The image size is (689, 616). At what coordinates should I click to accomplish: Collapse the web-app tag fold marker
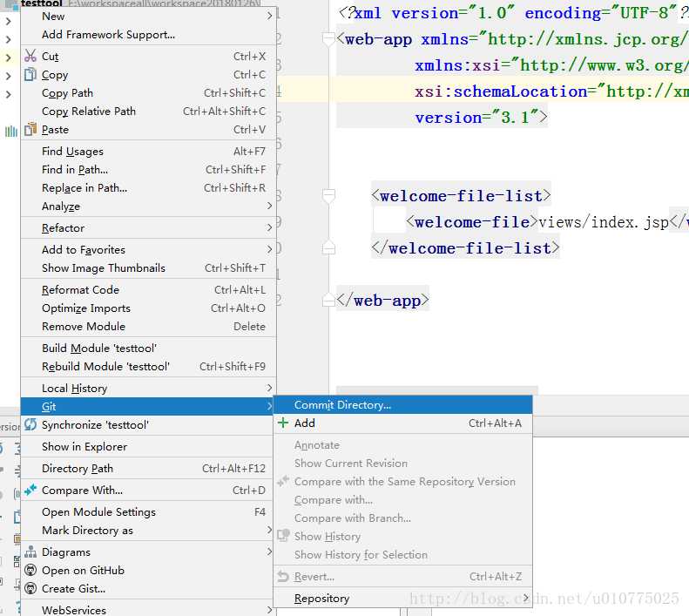pyautogui.click(x=328, y=38)
